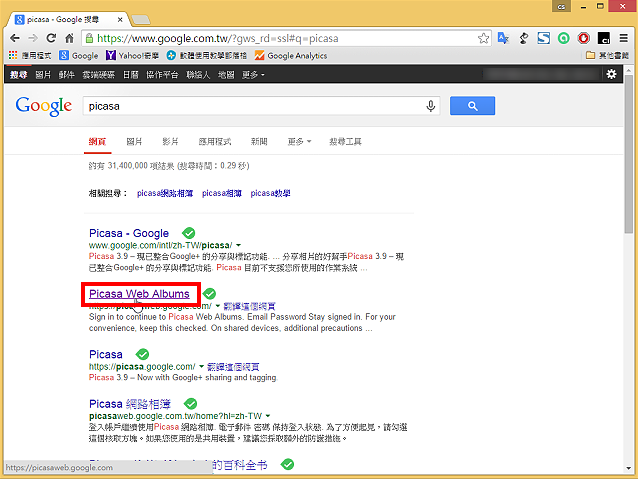Click the scrollbar down arrow
The image size is (638, 482).
[629, 469]
